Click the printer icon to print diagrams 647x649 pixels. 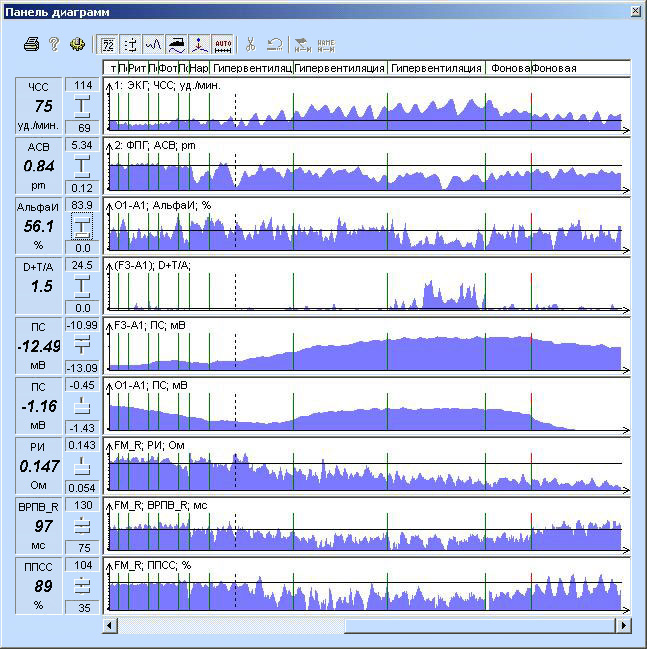tap(31, 44)
